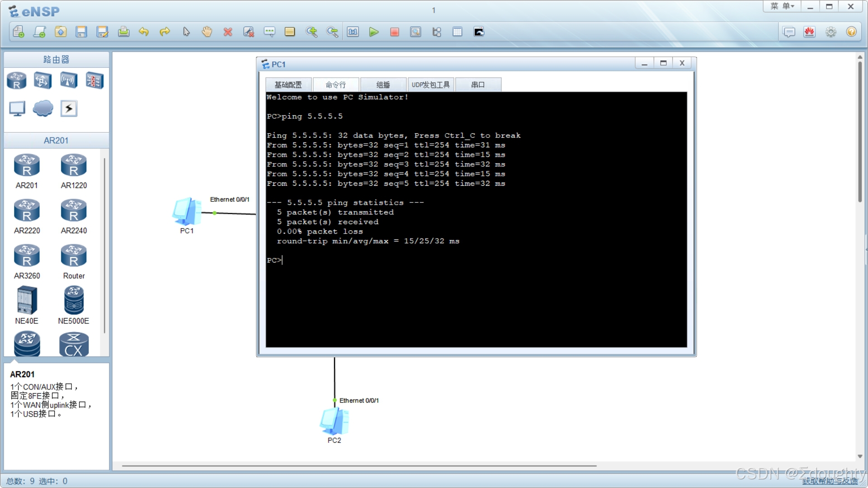Click the delete all connections icon
868x488 pixels.
coord(249,32)
